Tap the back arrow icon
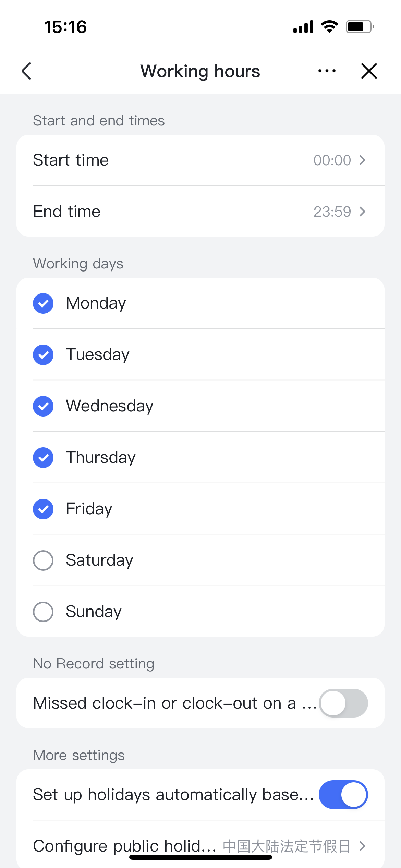This screenshot has height=868, width=401. [x=26, y=71]
